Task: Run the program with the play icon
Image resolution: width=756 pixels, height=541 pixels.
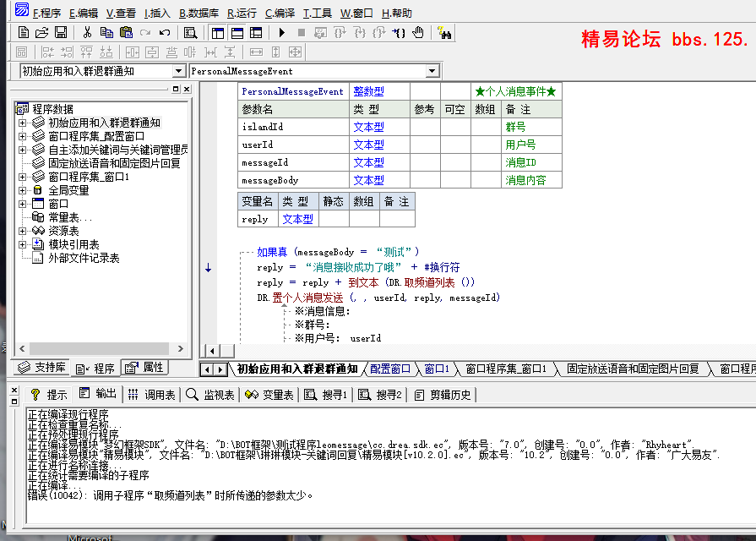Action: tap(281, 33)
